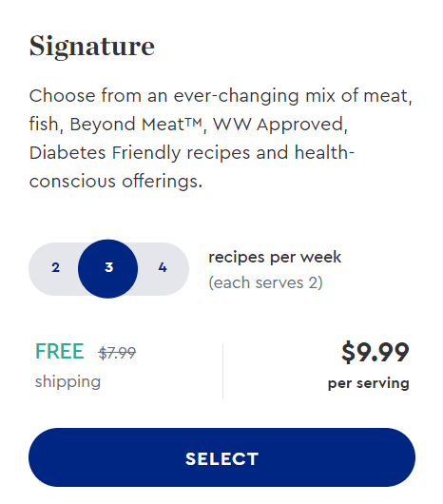Click the vertical divider beside the price
Image resolution: width=443 pixels, height=504 pixels.
[x=222, y=371]
